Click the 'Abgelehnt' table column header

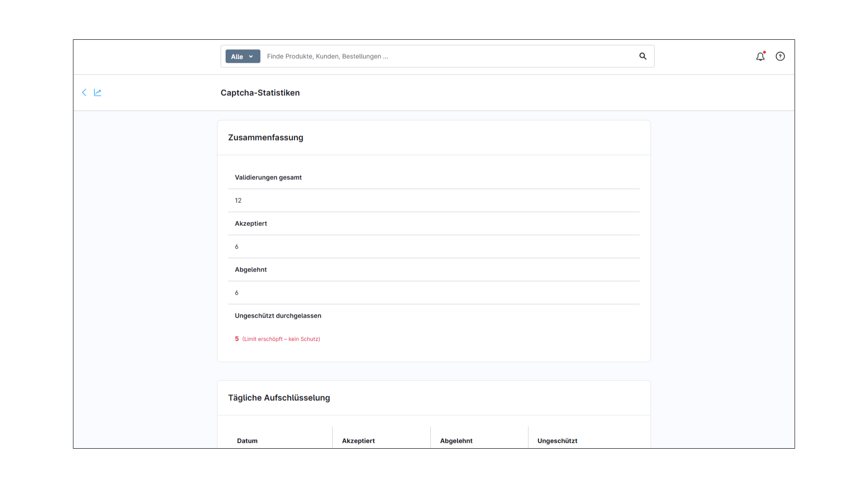click(456, 441)
